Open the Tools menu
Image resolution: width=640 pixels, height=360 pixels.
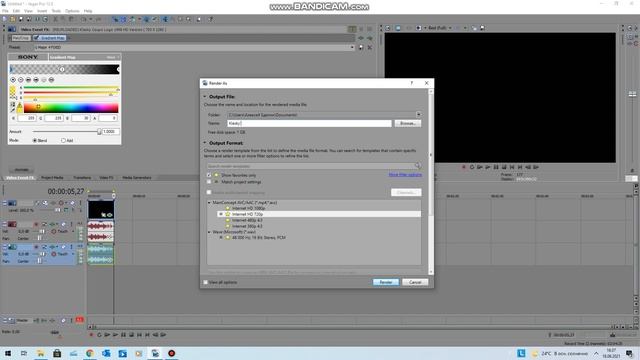56,11
